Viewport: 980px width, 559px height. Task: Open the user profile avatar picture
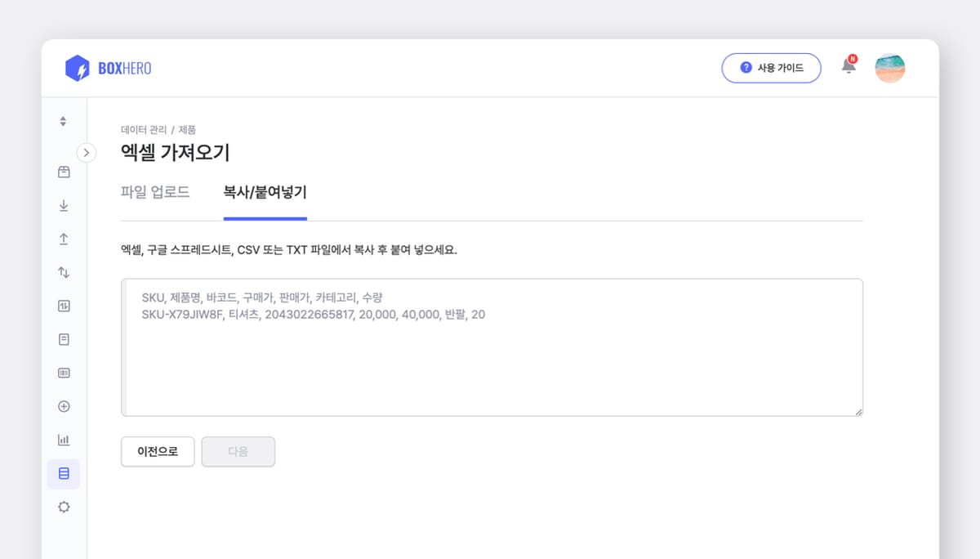pyautogui.click(x=890, y=68)
